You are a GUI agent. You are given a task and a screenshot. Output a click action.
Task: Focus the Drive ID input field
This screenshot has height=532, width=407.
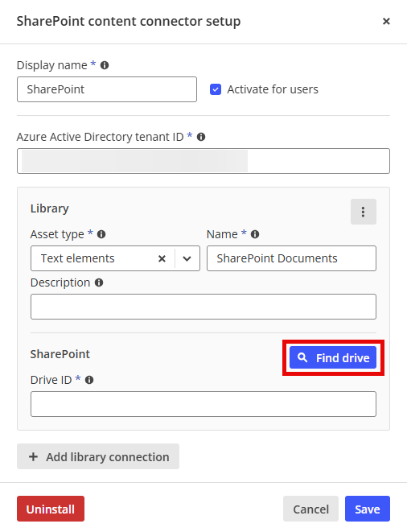point(203,404)
